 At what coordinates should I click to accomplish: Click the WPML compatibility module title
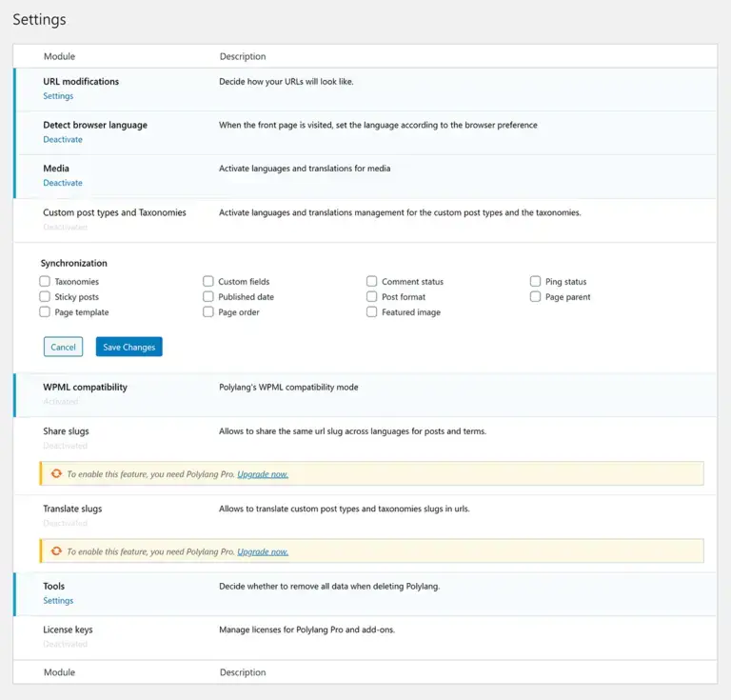click(86, 387)
